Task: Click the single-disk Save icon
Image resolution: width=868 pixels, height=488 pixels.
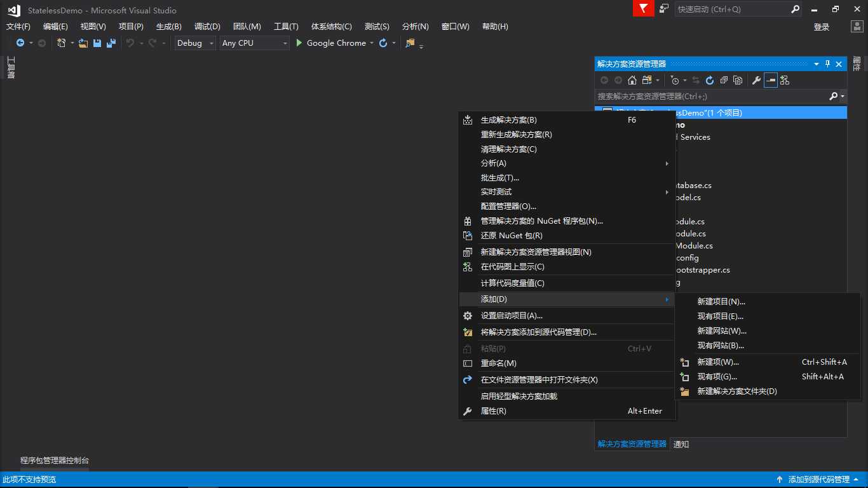Action: pyautogui.click(x=97, y=43)
